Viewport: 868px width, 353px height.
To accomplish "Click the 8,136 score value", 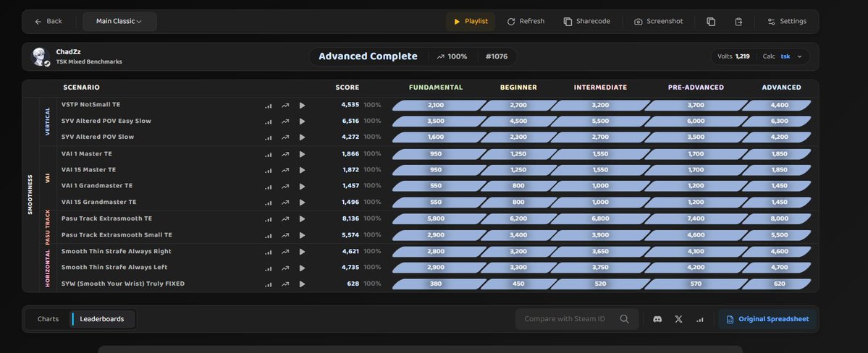I will click(350, 219).
